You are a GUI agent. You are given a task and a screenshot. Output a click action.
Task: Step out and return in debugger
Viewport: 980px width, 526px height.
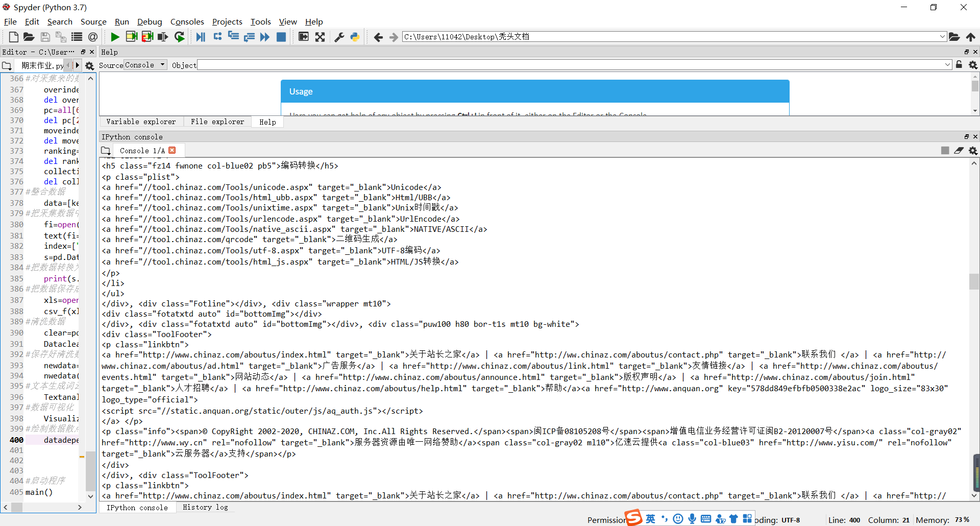249,37
